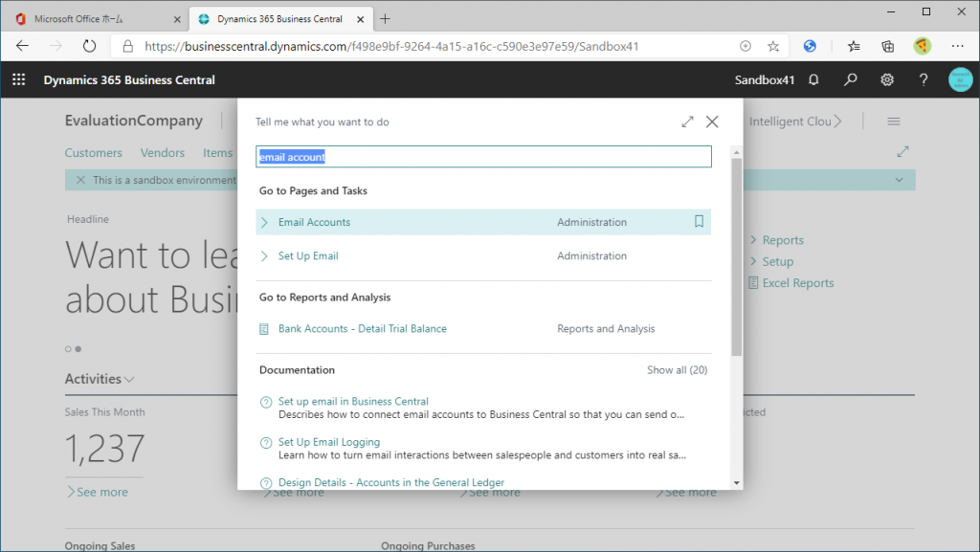Open Design Details - Accounts in General Ledger
980x552 pixels.
point(391,483)
